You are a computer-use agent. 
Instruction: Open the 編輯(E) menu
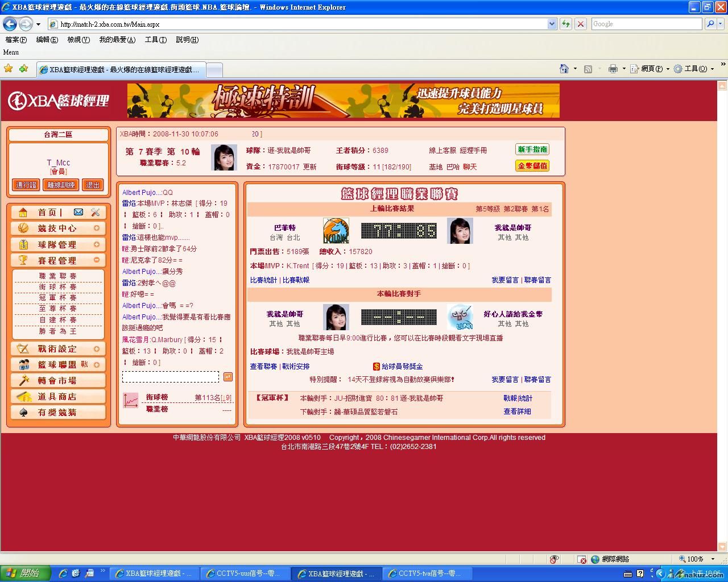click(47, 40)
